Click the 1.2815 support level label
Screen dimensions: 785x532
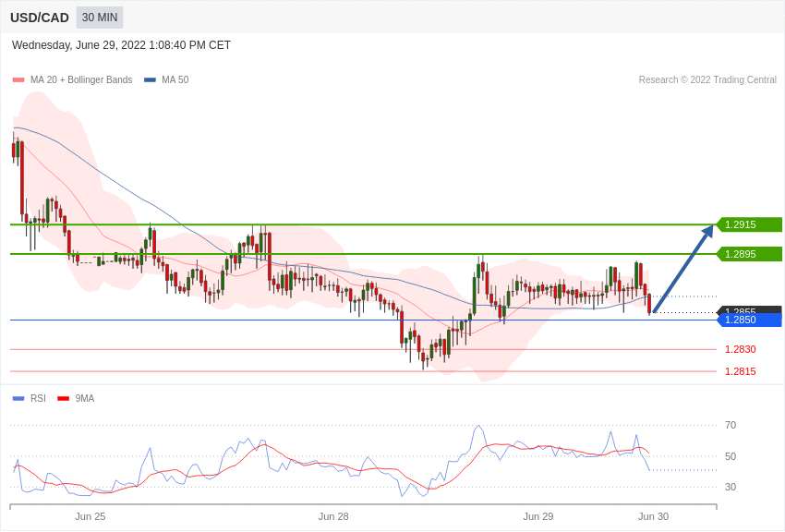point(741,371)
